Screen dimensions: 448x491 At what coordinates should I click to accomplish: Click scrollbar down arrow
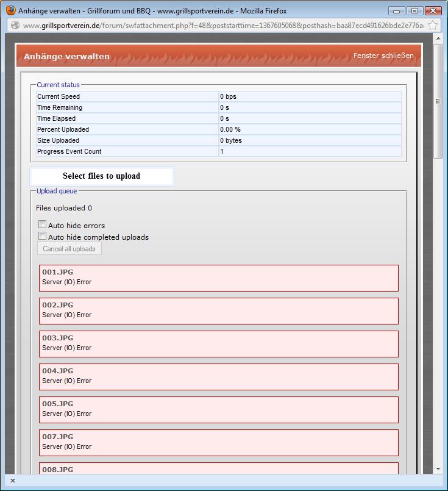pyautogui.click(x=438, y=469)
